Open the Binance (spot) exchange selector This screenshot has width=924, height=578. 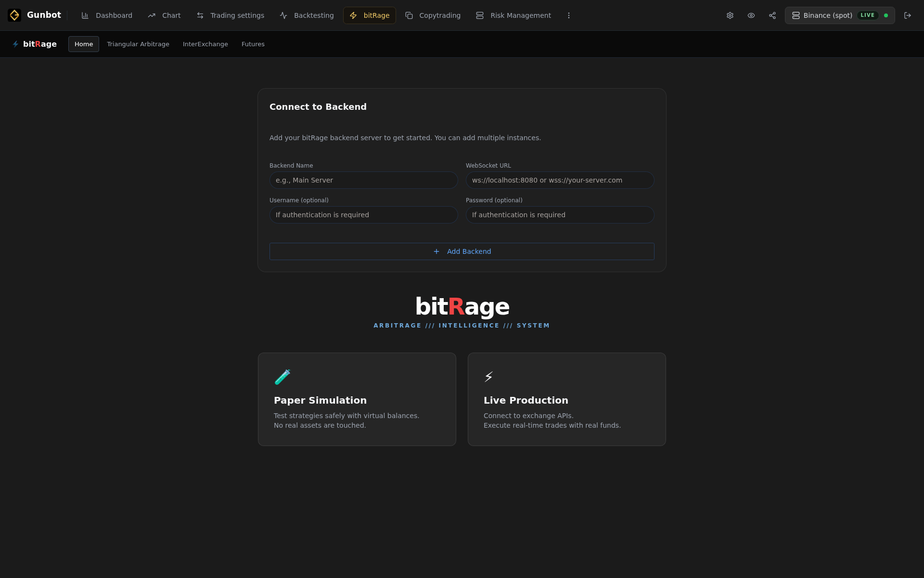click(x=840, y=15)
